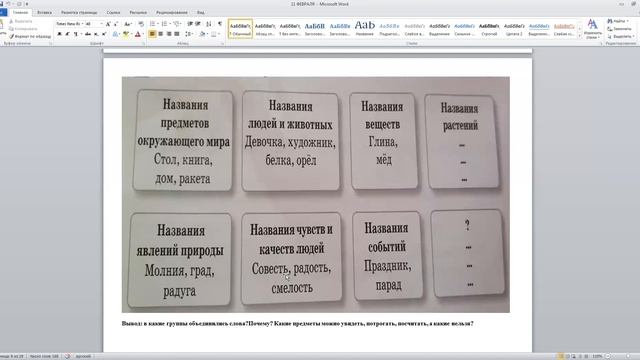Apply red font color
Image resolution: width=640 pixels, height=360 pixels.
(138, 34)
